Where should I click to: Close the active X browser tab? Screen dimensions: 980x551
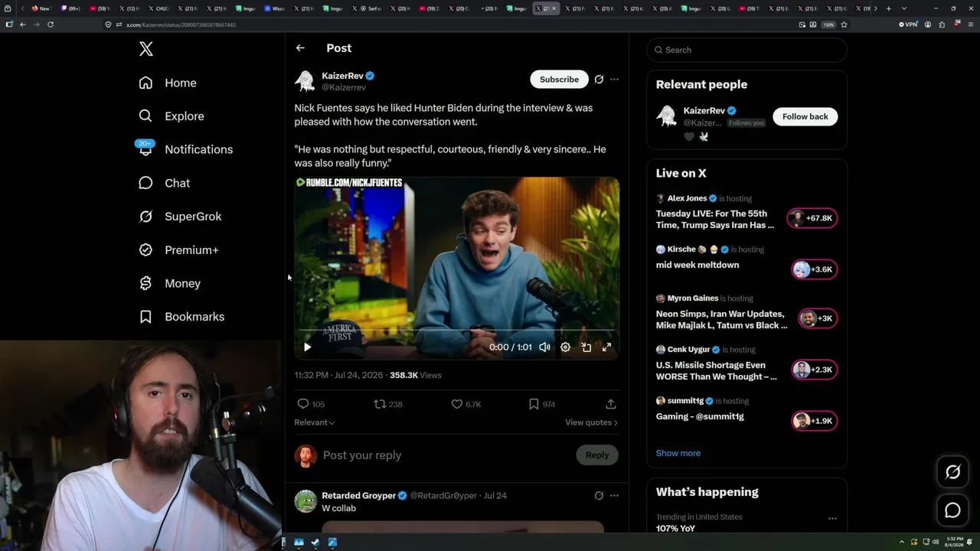click(x=554, y=8)
